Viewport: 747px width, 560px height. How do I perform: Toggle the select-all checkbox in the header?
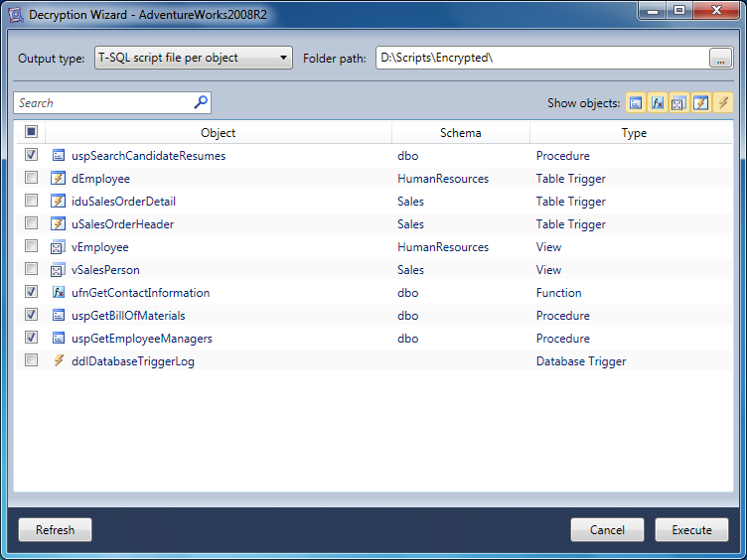pyautogui.click(x=32, y=132)
